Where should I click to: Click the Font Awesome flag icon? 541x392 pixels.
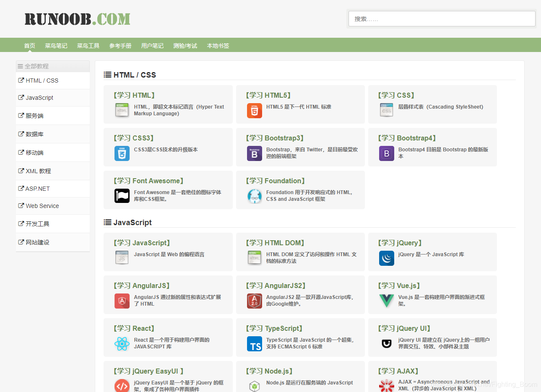click(122, 196)
